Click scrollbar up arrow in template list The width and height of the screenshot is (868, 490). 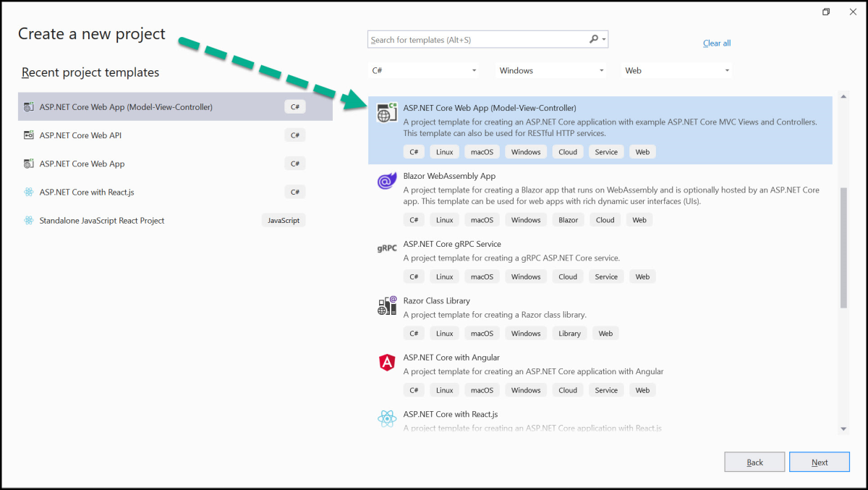(x=843, y=96)
